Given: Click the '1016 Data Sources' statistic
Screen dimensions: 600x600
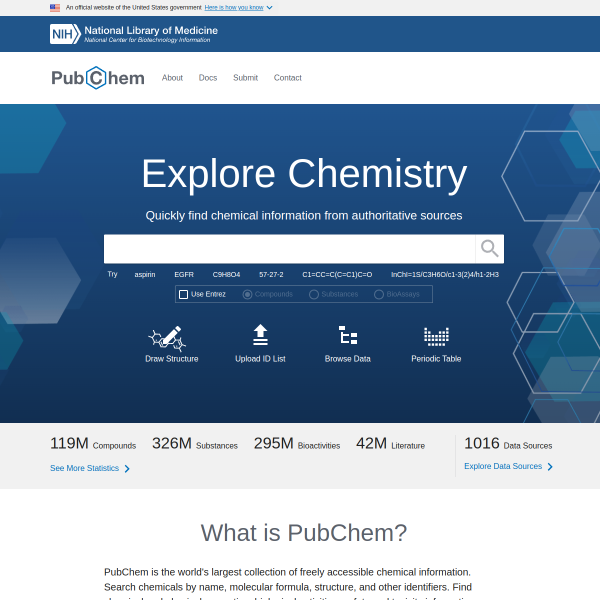Looking at the screenshot, I should [x=508, y=444].
